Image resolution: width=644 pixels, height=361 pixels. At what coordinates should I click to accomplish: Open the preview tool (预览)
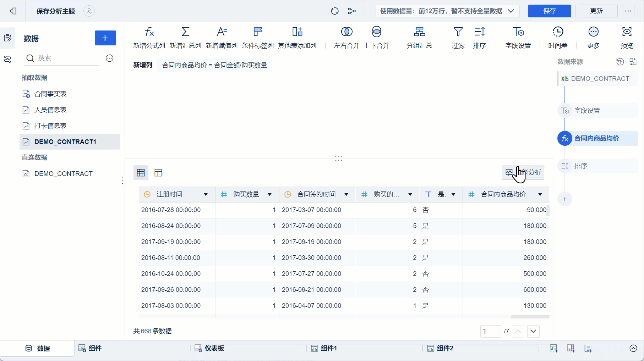tap(627, 37)
